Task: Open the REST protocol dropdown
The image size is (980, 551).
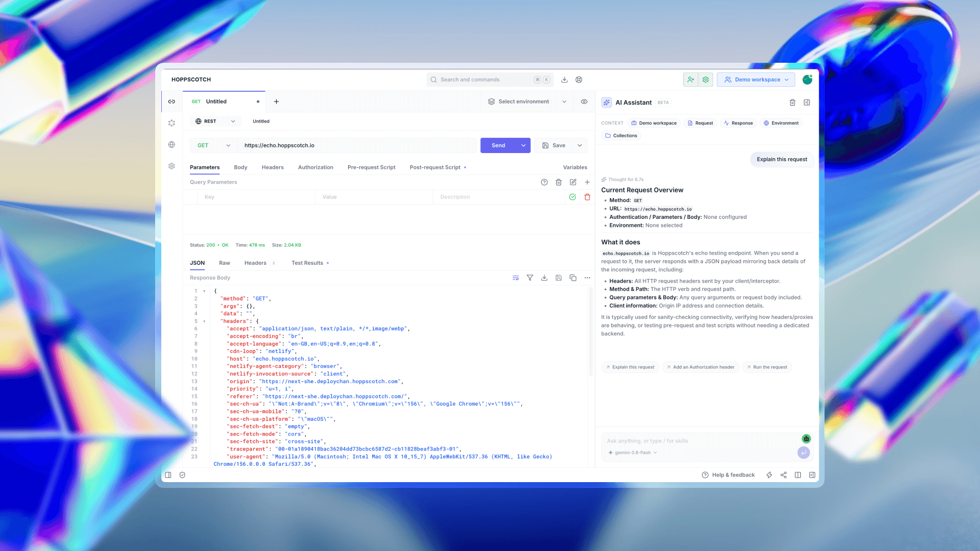Action: pyautogui.click(x=215, y=121)
